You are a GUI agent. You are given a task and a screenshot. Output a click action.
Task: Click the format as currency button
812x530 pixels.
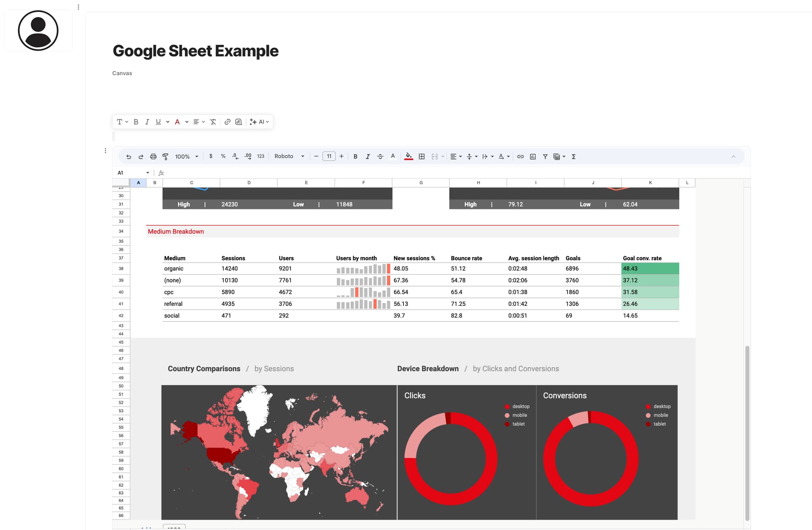211,157
